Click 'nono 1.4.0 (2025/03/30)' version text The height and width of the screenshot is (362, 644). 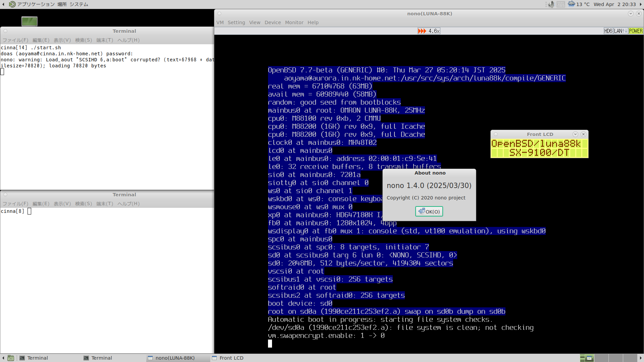(x=429, y=186)
